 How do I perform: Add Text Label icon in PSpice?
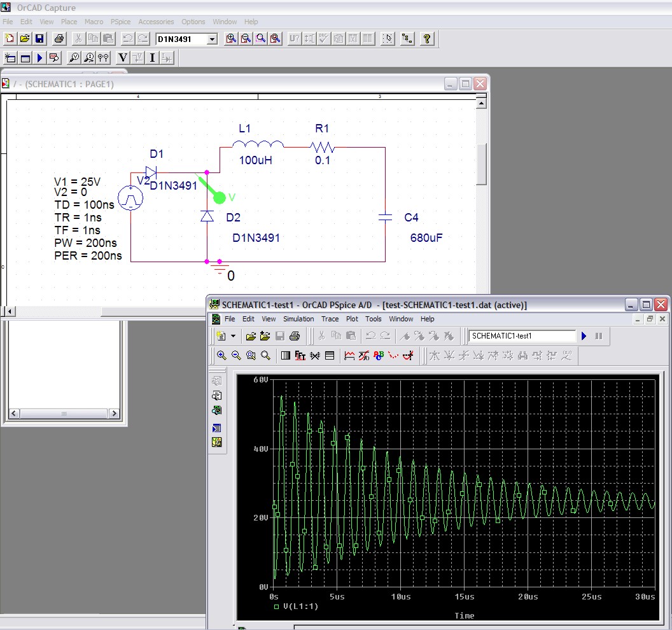coord(379,355)
